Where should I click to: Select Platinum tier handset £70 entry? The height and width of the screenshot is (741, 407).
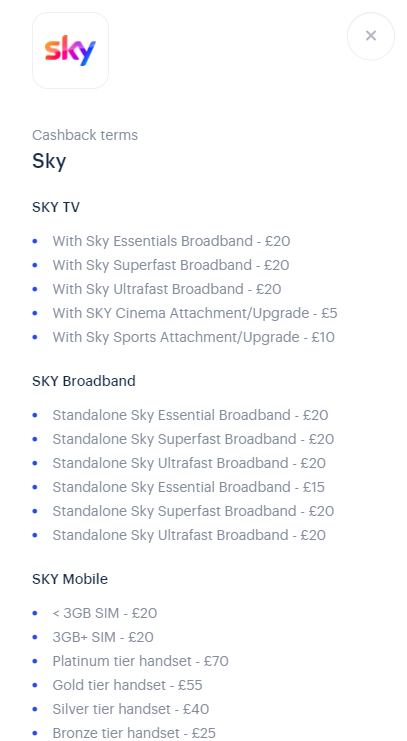(140, 661)
